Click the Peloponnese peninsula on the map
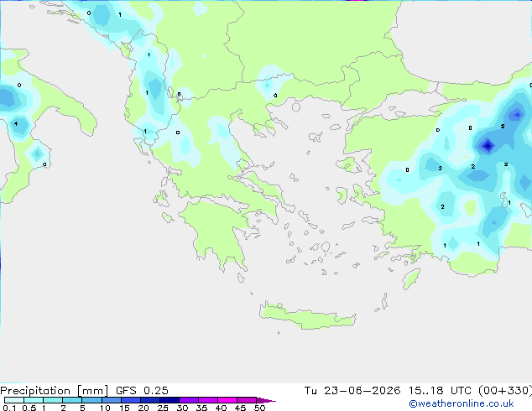 click(219, 231)
